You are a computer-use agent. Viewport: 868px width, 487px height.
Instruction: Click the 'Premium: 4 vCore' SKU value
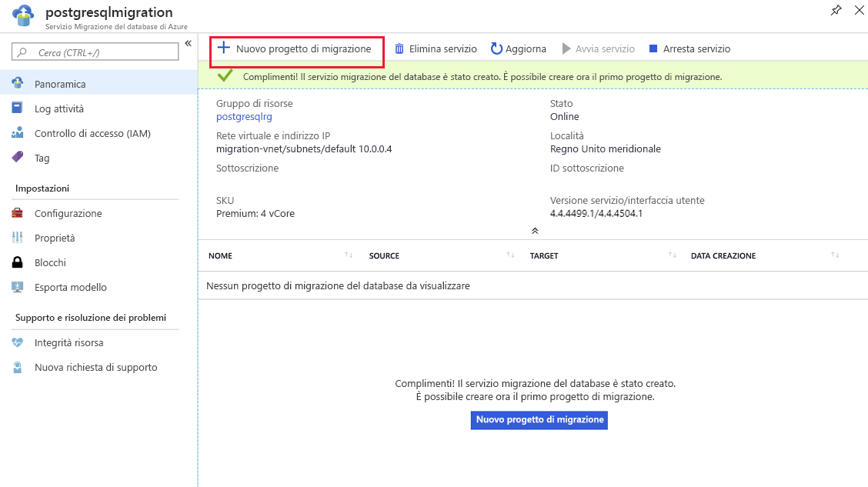[x=255, y=214]
